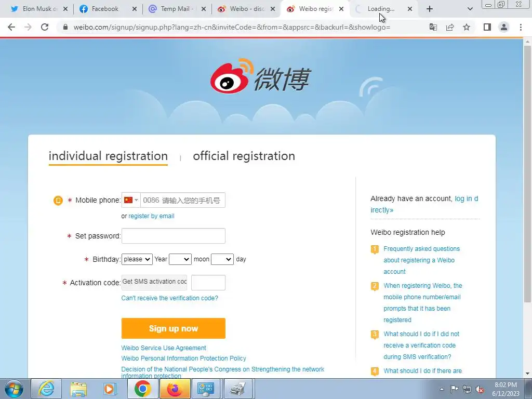
Task: Open the printer taskbar icon
Action: [x=238, y=389]
